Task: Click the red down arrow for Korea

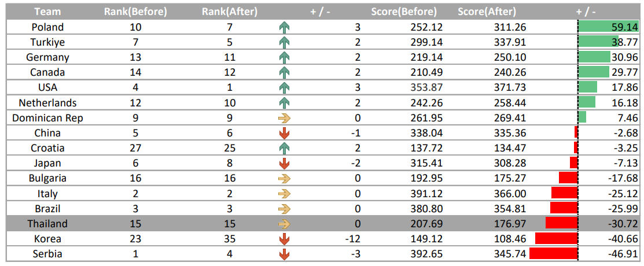Action: 284,239
